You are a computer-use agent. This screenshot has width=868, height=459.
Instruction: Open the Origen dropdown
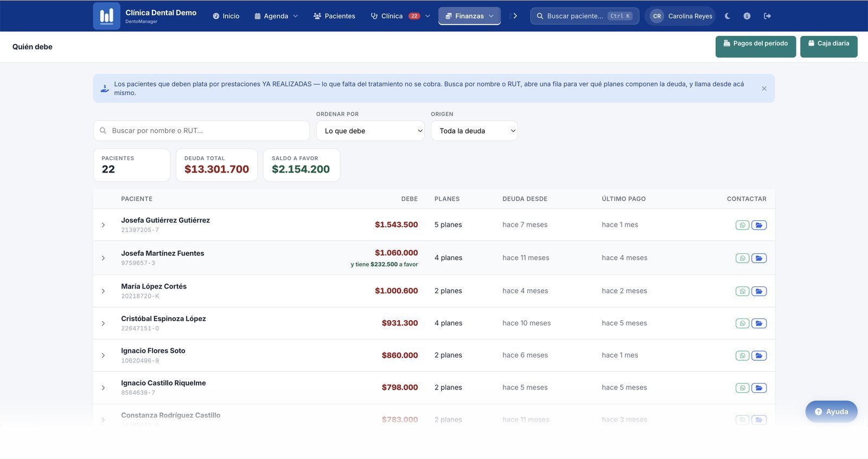click(474, 131)
